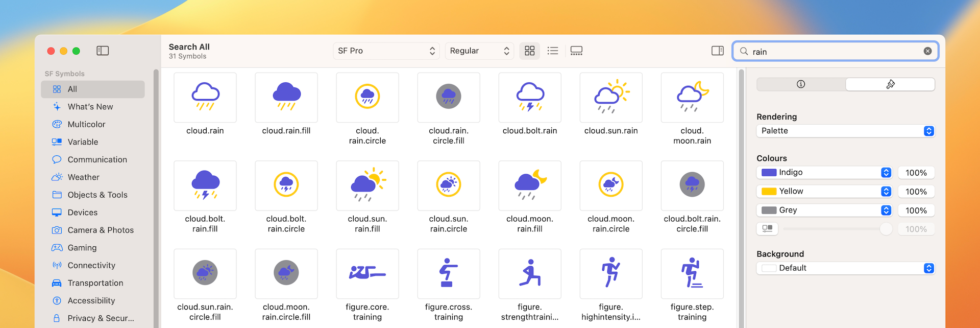Toggle the left sidebar visibility

103,51
